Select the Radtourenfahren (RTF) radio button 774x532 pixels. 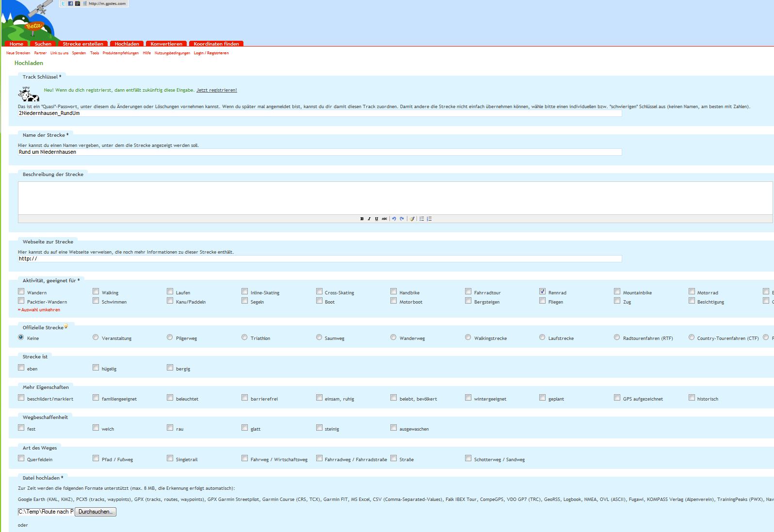[x=617, y=337]
